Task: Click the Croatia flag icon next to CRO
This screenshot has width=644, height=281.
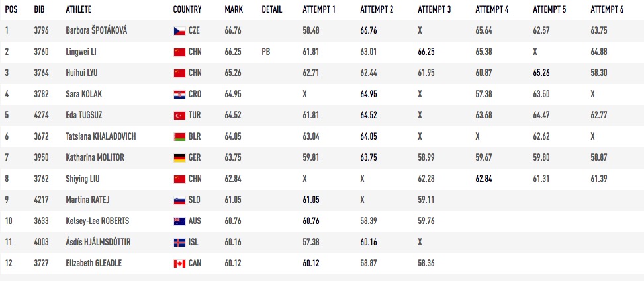Action: tap(179, 95)
